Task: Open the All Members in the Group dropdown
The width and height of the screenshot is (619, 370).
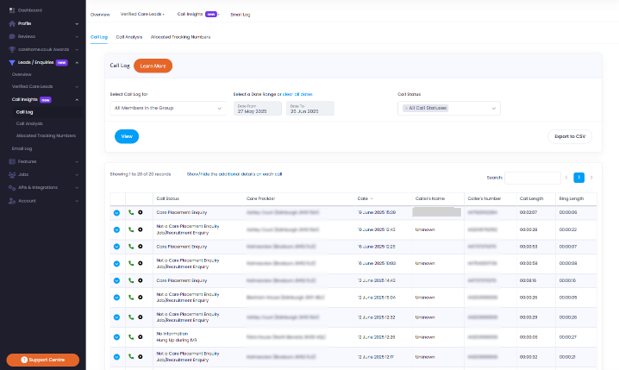Action: (x=168, y=108)
